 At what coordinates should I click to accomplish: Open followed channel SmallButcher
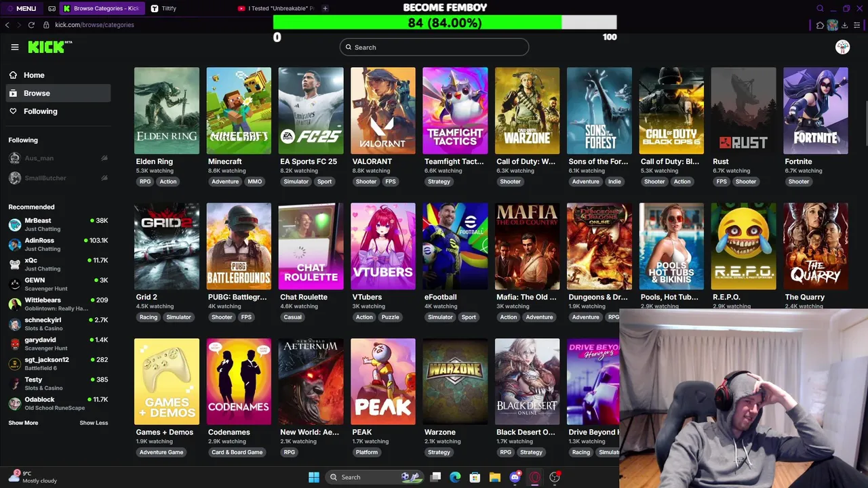pos(58,178)
